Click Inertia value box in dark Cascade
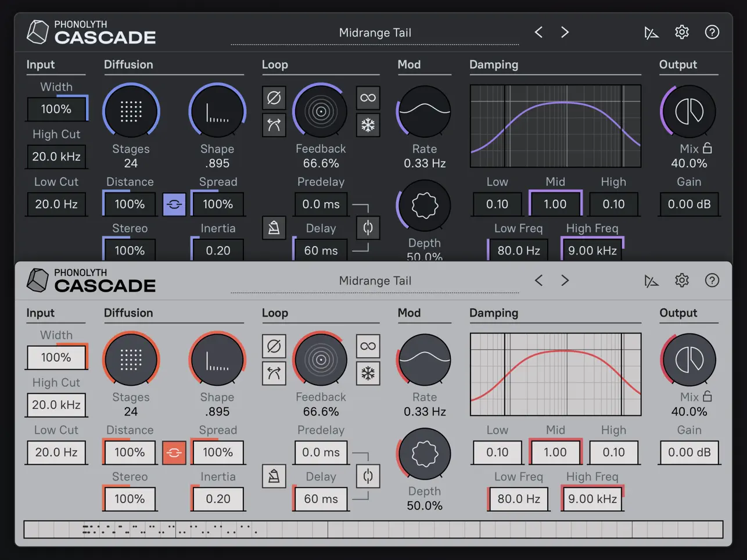This screenshot has width=747, height=560. point(218,250)
